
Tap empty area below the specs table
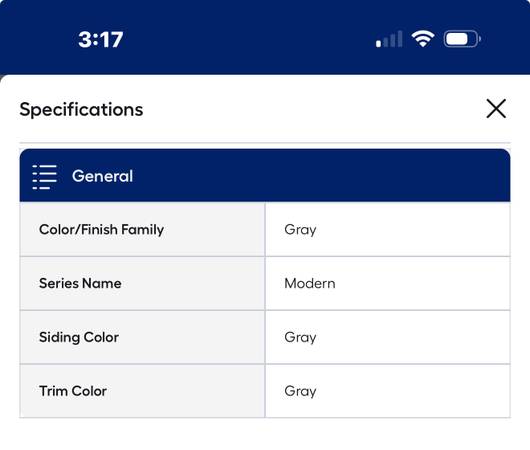[265, 434]
